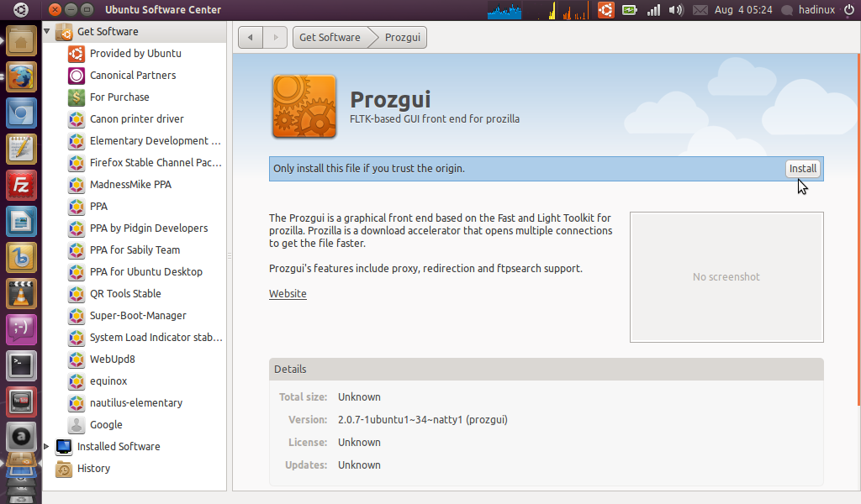This screenshot has width=861, height=504.
Task: Open the Home Folder launcher icon
Action: tap(21, 40)
